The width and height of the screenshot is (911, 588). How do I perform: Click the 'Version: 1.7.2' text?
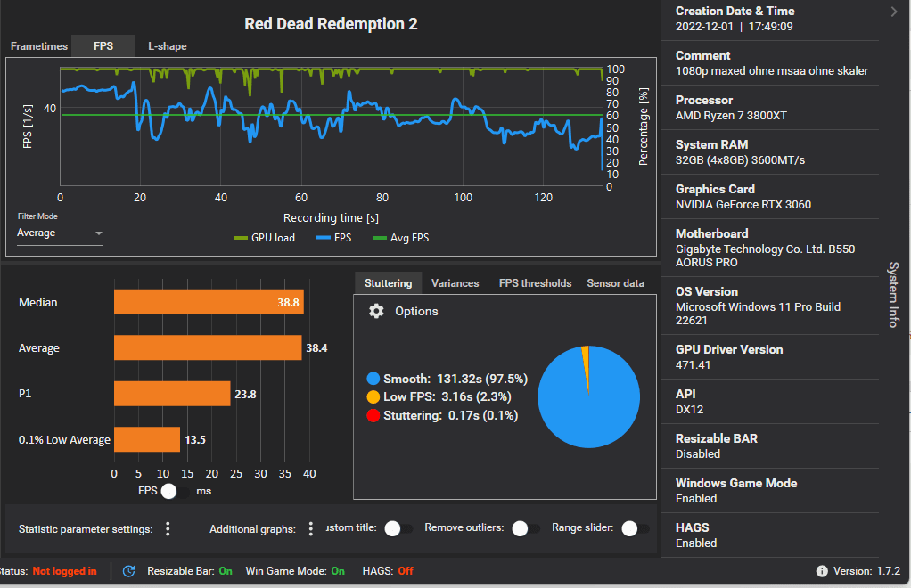point(866,571)
